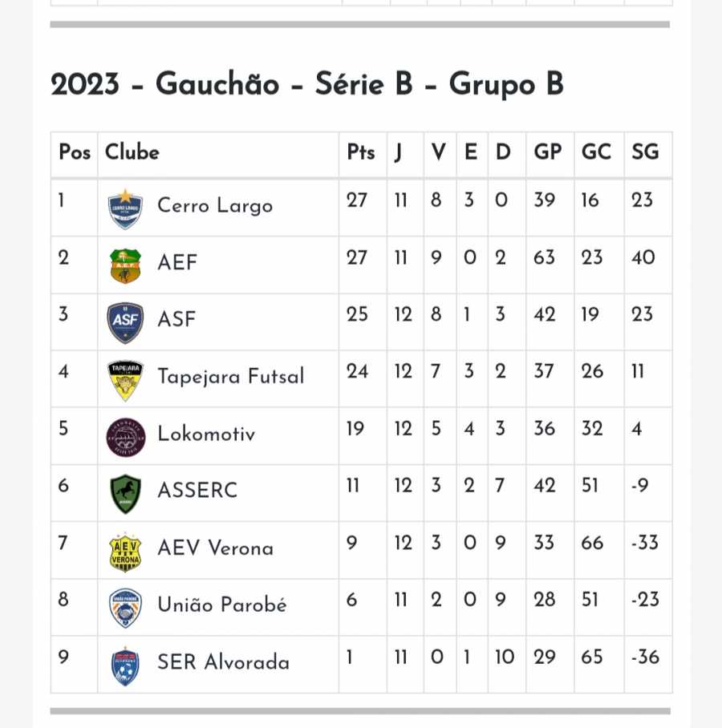
Task: Click the Tapejara Futsal crest icon
Action: [x=125, y=380]
